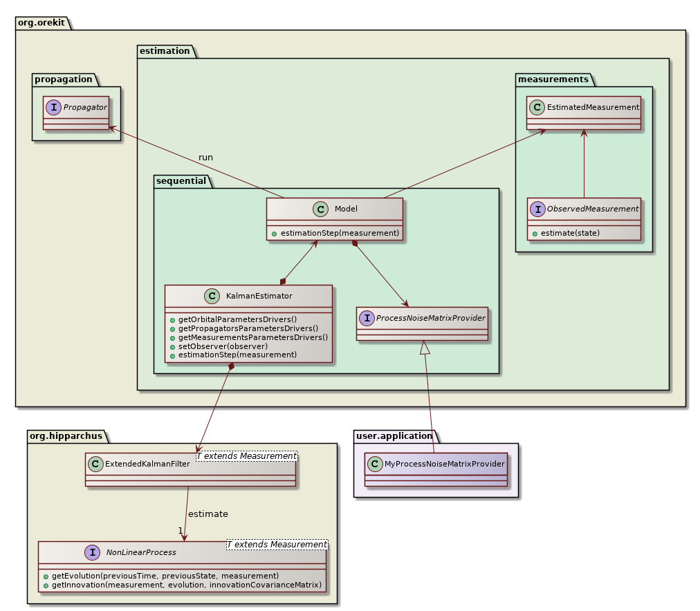Click the sequential package tab
Screen dimensions: 700x611
182,181
